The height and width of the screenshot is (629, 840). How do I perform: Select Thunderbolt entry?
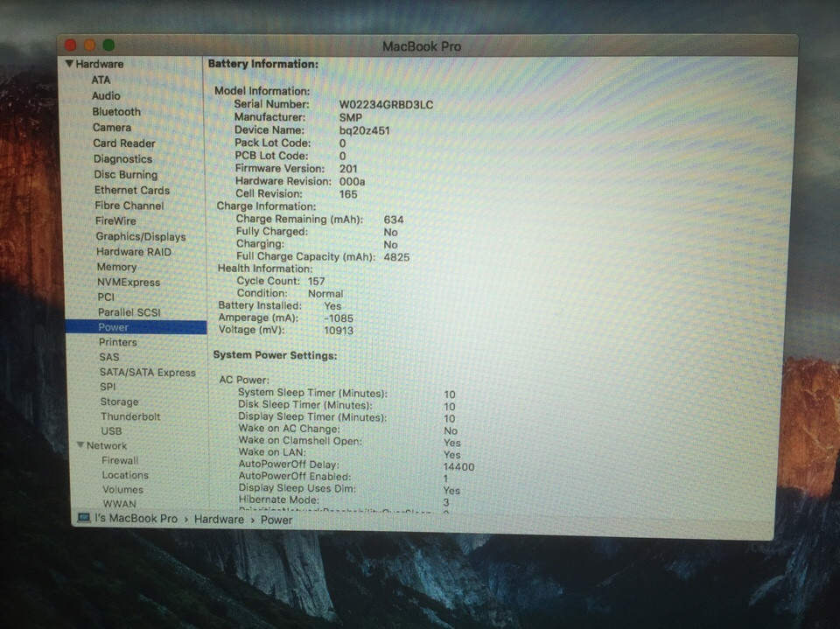(130, 416)
